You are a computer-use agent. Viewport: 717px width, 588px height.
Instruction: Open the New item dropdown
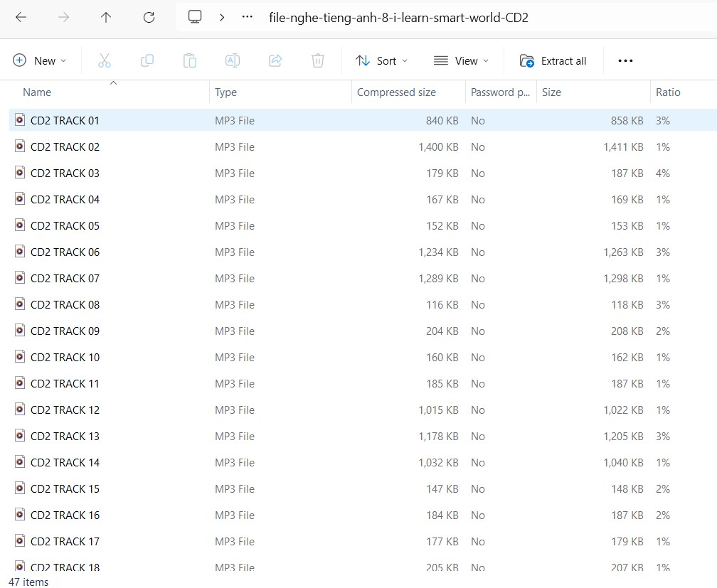[40, 60]
